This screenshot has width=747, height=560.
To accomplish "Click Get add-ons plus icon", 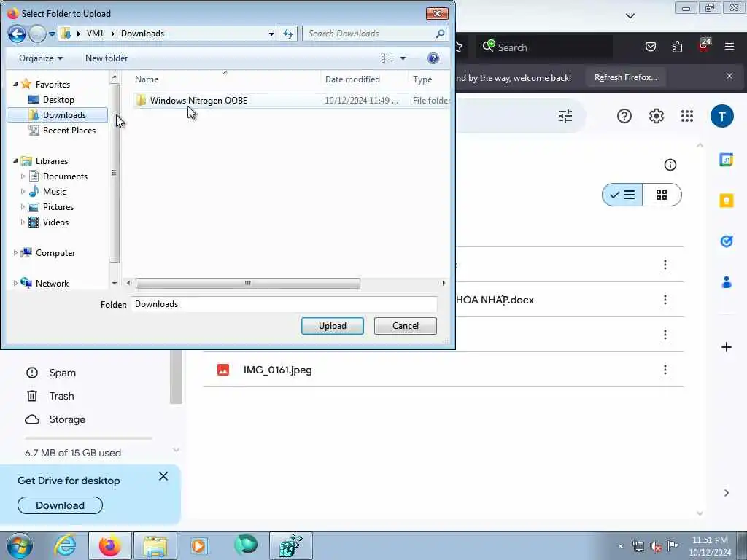I will tap(726, 346).
